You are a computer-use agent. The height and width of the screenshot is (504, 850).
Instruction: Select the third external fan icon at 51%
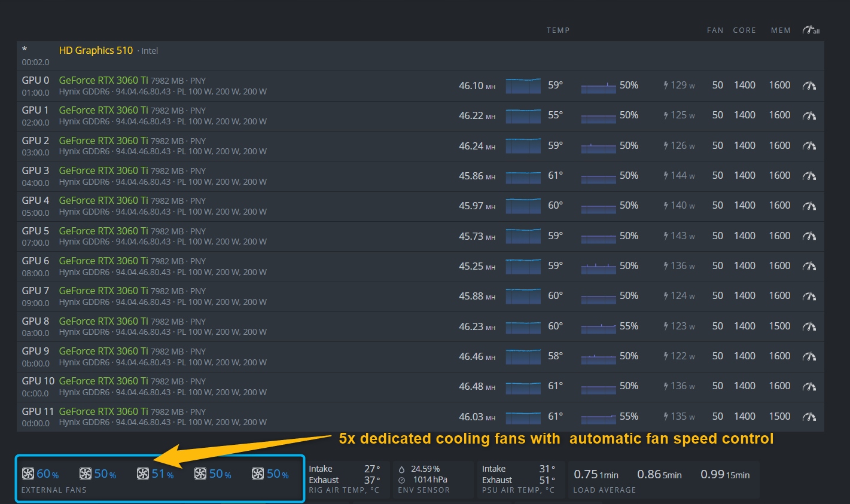143,474
